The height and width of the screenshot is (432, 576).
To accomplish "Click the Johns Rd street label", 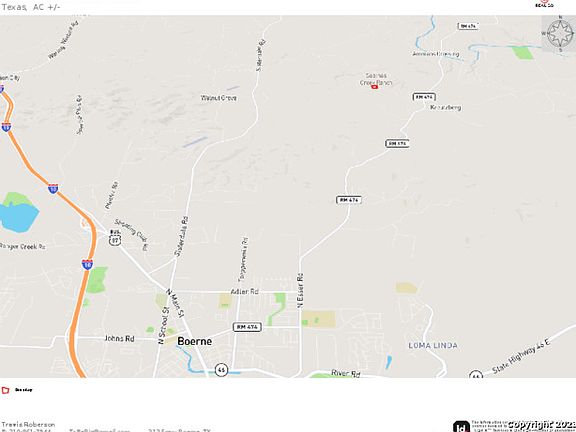I will point(119,338).
